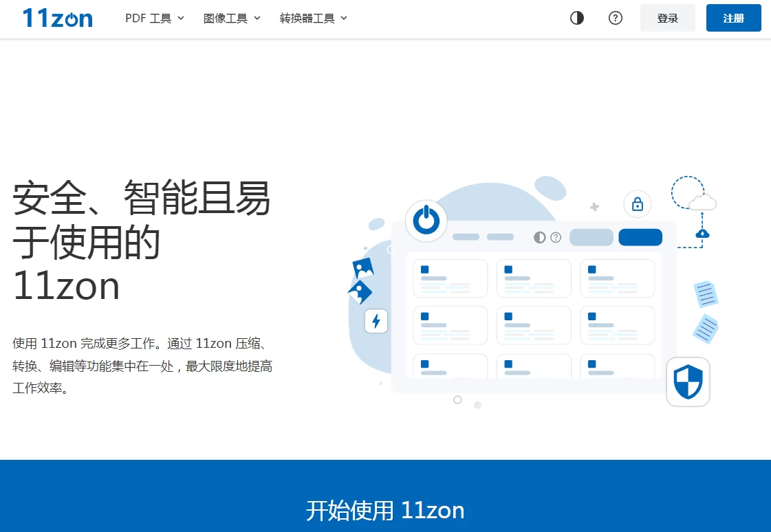Expand the PDF 工具 dropdown menu

155,19
